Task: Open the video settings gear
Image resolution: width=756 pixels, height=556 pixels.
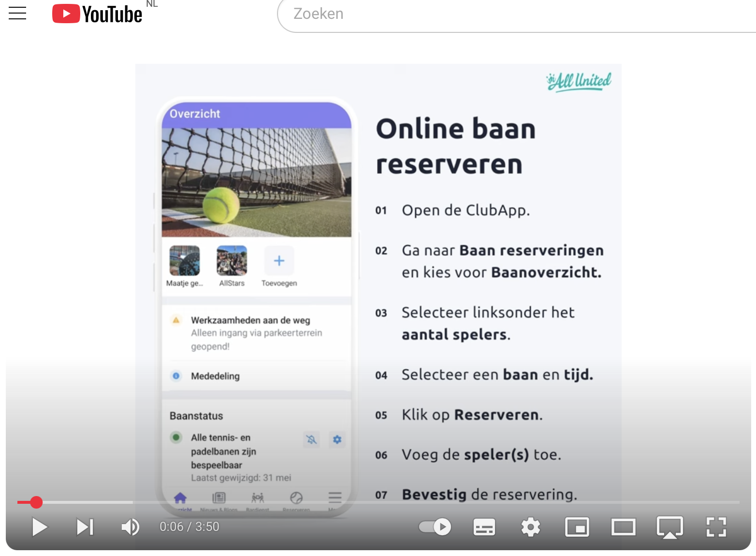Action: click(x=530, y=527)
